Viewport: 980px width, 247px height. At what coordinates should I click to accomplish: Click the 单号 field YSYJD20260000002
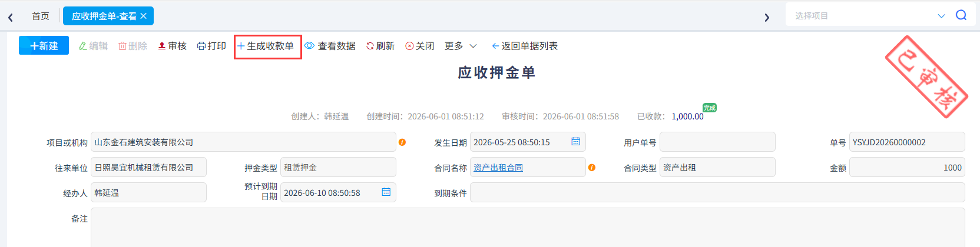[907, 142]
